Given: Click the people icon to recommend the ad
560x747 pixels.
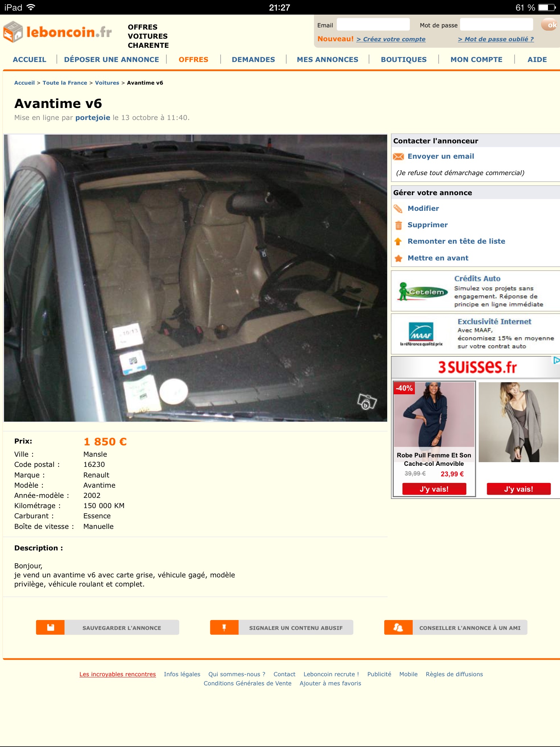Looking at the screenshot, I should [398, 627].
